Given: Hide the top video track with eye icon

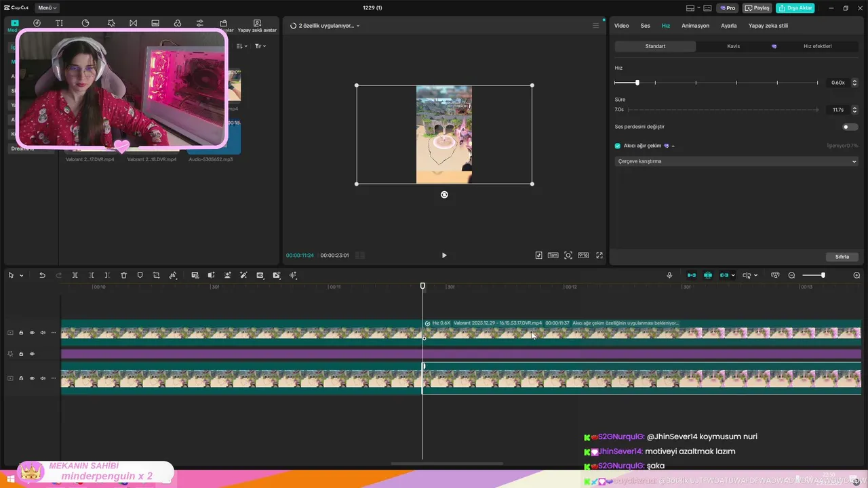Looking at the screenshot, I should (32, 333).
